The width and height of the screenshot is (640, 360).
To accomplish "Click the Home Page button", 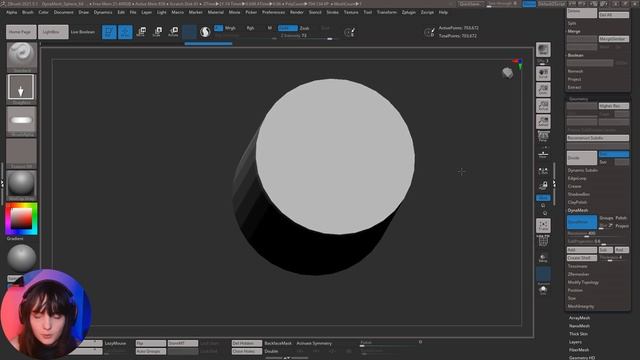I will [x=21, y=32].
